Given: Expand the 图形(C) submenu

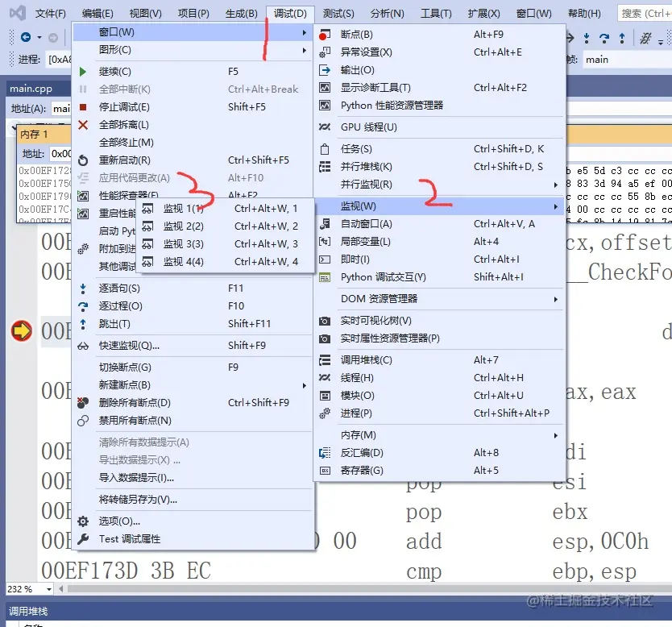Looking at the screenshot, I should pyautogui.click(x=192, y=50).
